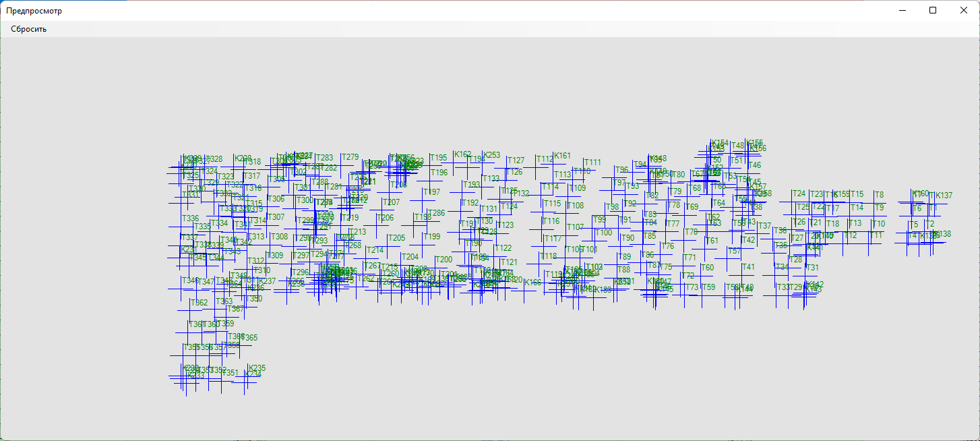Viewport: 980px width, 441px height.
Task: Click the T8 point label
Action: [x=879, y=195]
